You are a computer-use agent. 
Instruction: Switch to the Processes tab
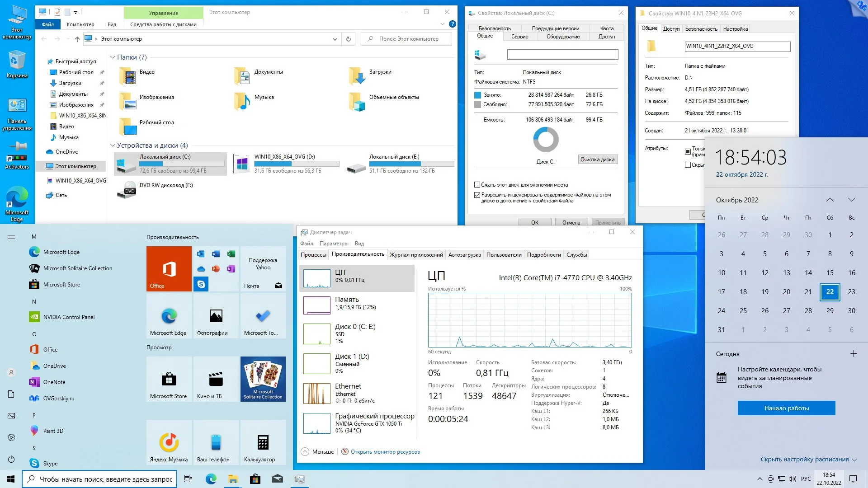pyautogui.click(x=313, y=255)
